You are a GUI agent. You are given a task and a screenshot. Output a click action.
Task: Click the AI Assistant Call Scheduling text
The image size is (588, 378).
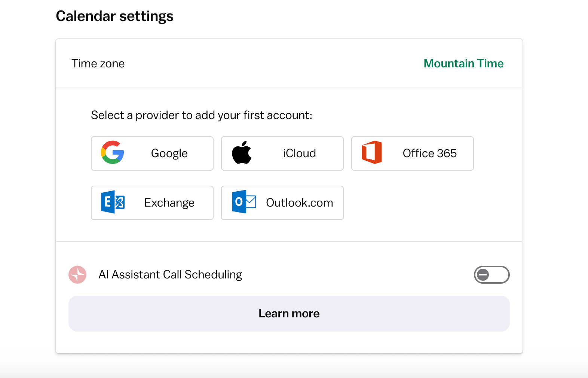[170, 275]
